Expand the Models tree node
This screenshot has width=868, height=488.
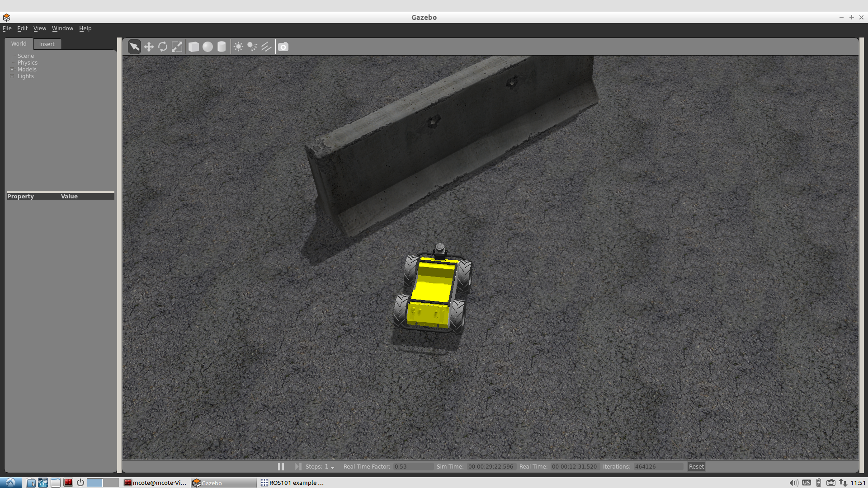click(x=12, y=70)
